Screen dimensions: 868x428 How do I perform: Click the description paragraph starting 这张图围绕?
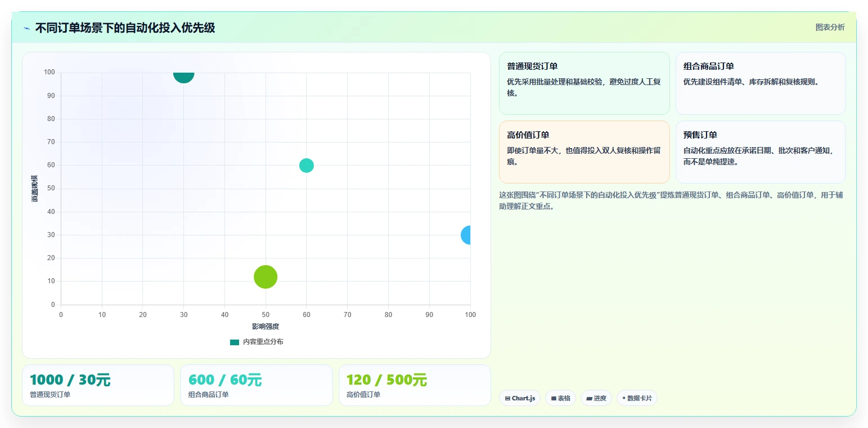point(671,200)
